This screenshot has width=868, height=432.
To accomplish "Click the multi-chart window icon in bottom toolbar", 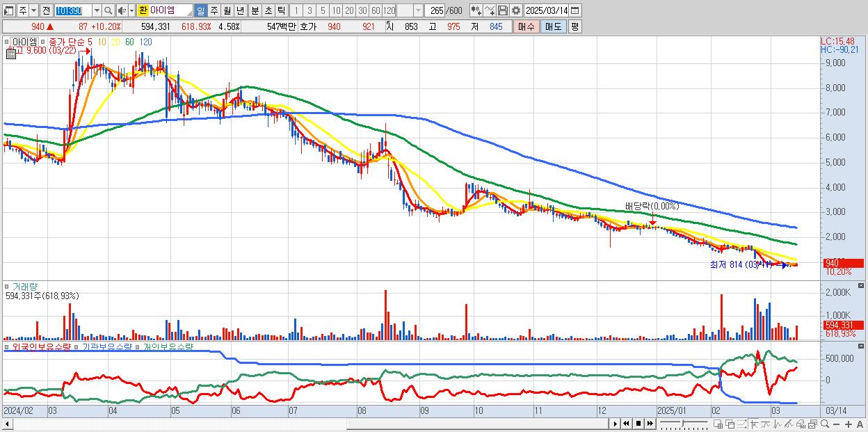I will tap(812, 424).
